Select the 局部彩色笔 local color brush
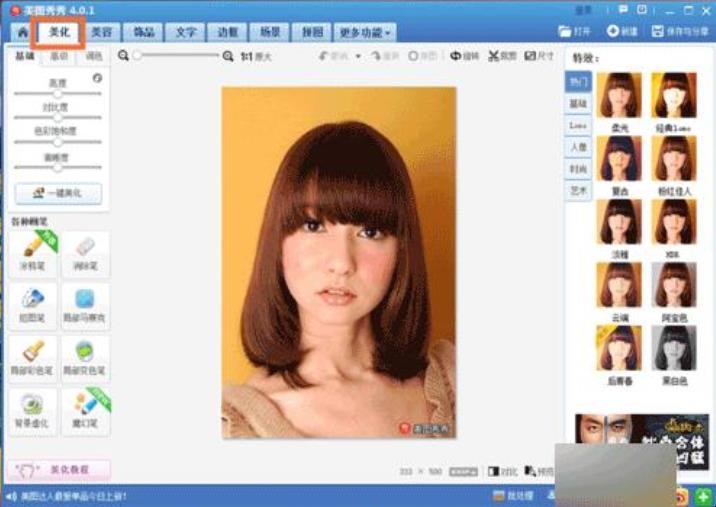 click(33, 359)
